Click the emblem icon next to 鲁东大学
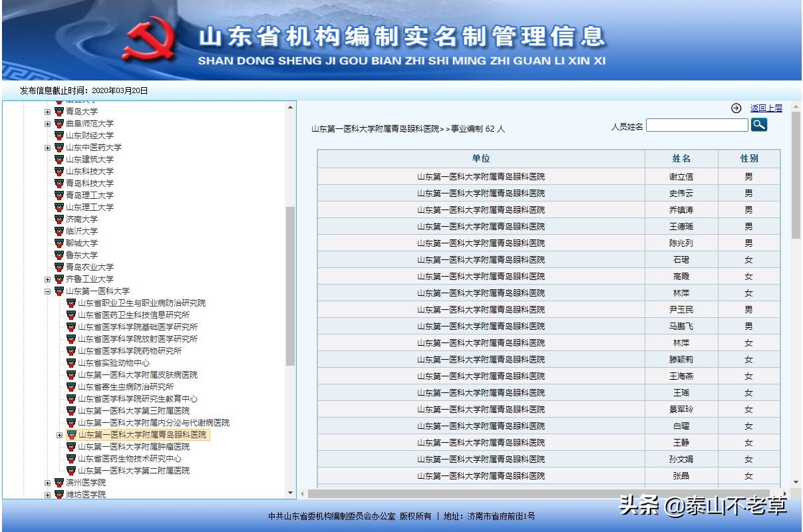This screenshot has width=803, height=532. click(x=59, y=255)
